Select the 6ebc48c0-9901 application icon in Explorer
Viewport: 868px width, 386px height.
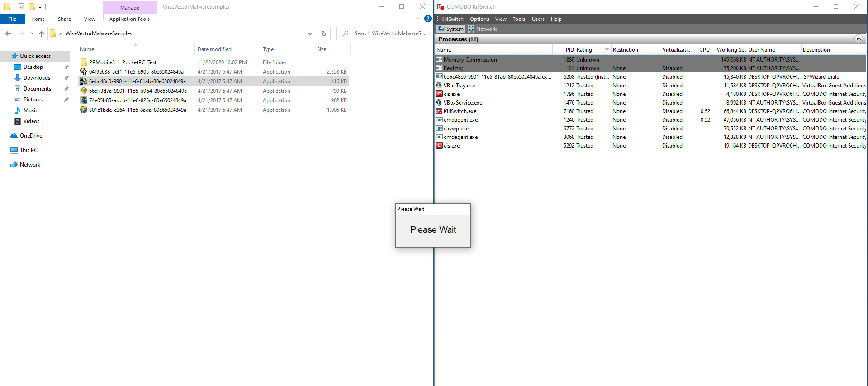point(84,81)
